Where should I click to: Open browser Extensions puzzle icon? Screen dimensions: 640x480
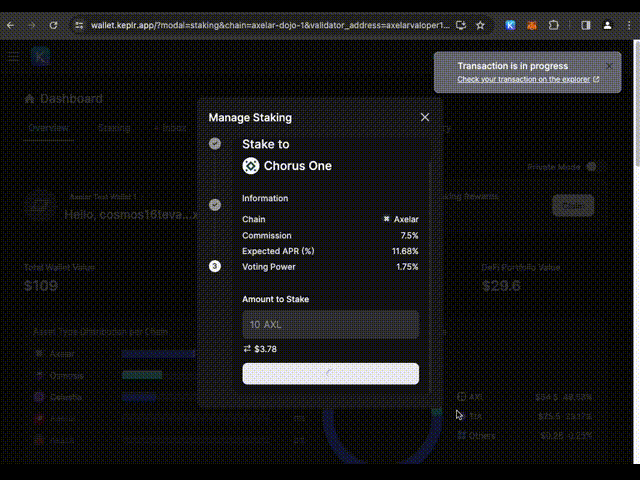coord(553,25)
